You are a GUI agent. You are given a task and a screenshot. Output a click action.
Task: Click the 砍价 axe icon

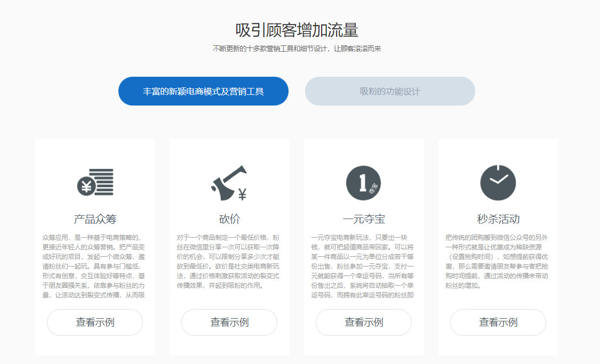click(229, 183)
